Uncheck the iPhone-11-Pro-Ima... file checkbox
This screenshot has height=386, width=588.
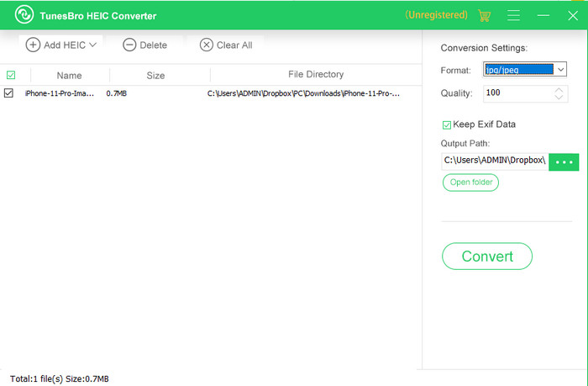click(8, 93)
